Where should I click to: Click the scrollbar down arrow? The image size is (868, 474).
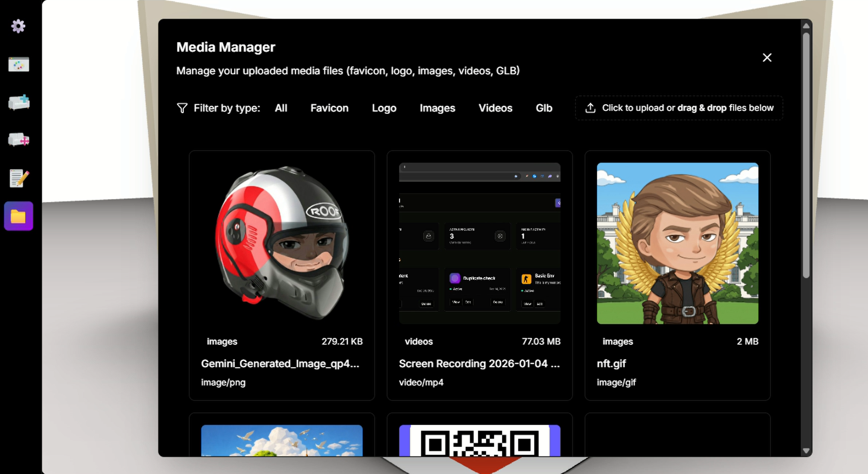806,451
